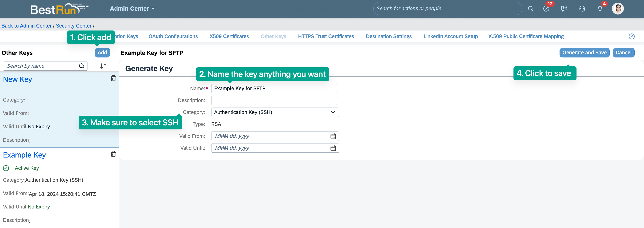Open the Category dropdown Authentication Key (SSH)
Screen dimensions: 644x228
pyautogui.click(x=275, y=112)
